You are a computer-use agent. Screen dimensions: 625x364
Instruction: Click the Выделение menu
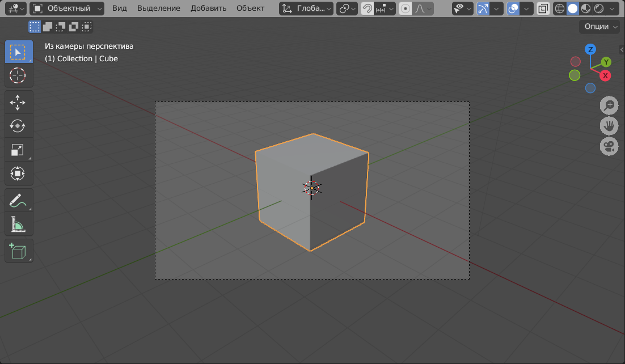coord(159,9)
